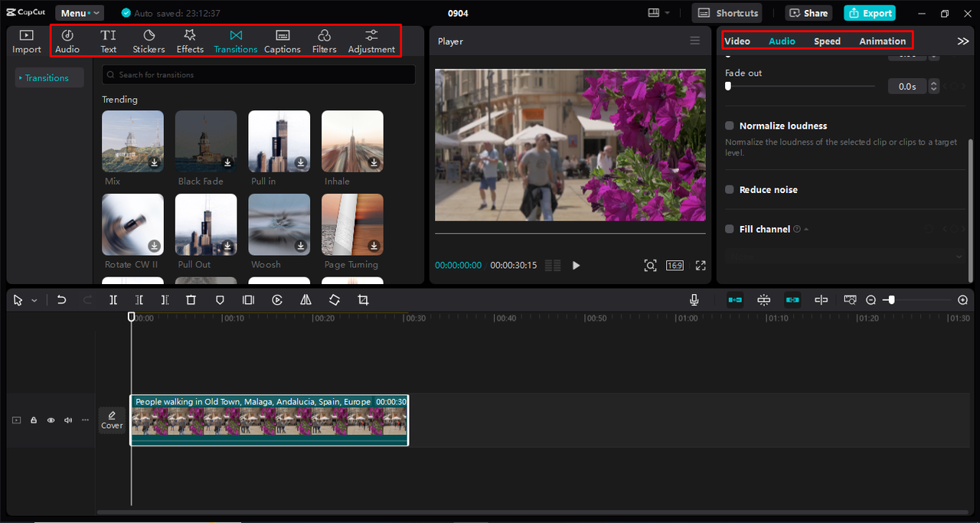Toggle clip linkage
Viewport: 980px width, 523px height.
pyautogui.click(x=792, y=300)
